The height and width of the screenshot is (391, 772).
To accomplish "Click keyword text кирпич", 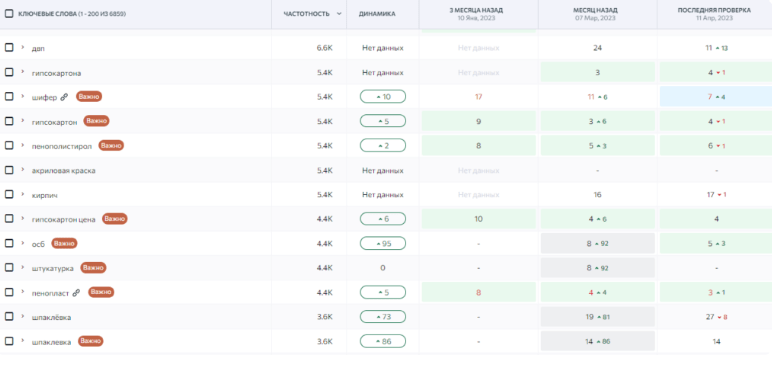I will pyautogui.click(x=45, y=196).
